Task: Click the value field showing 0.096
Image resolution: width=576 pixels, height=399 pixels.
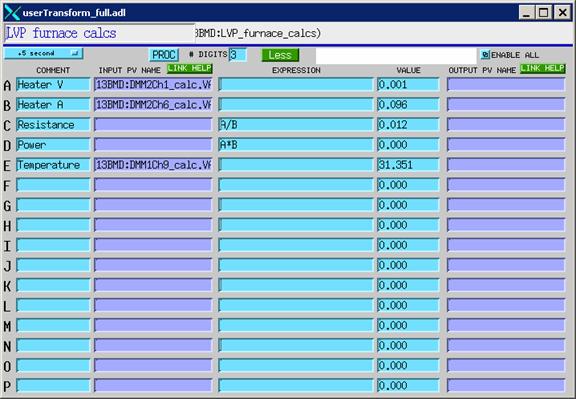Action: [x=408, y=105]
